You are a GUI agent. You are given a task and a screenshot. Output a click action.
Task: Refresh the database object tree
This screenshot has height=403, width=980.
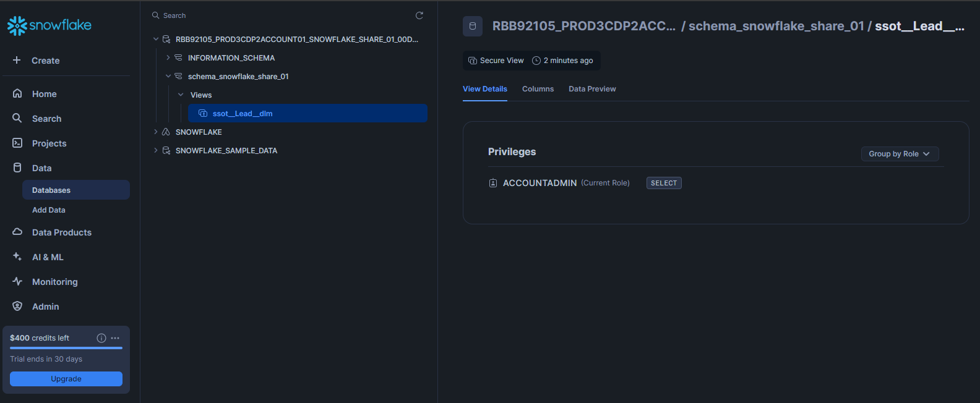point(419,15)
